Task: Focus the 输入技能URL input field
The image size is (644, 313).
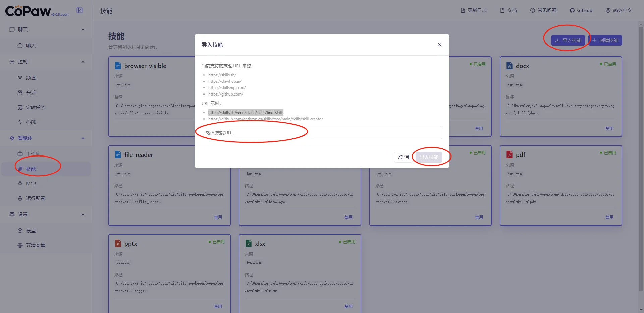Action: point(321,133)
